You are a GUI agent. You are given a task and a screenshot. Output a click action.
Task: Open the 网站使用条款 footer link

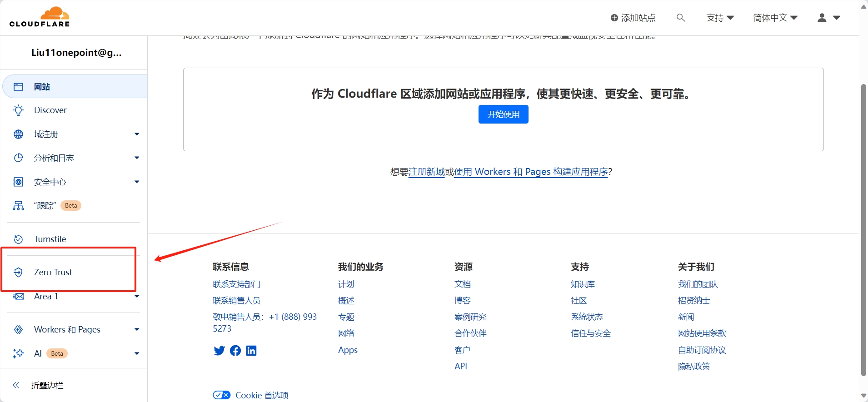(702, 333)
